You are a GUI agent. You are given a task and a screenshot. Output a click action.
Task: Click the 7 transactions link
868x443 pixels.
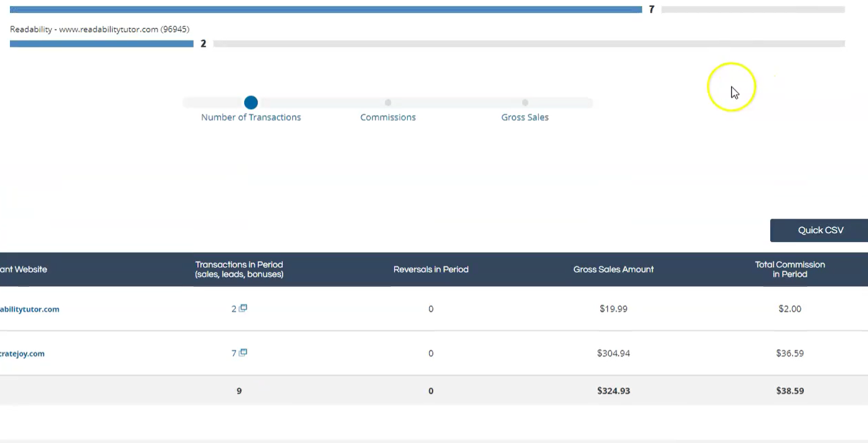234,353
